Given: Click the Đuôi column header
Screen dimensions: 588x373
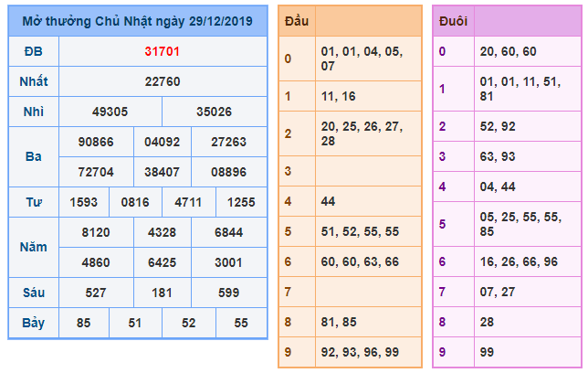Looking at the screenshot, I should pyautogui.click(x=453, y=21).
